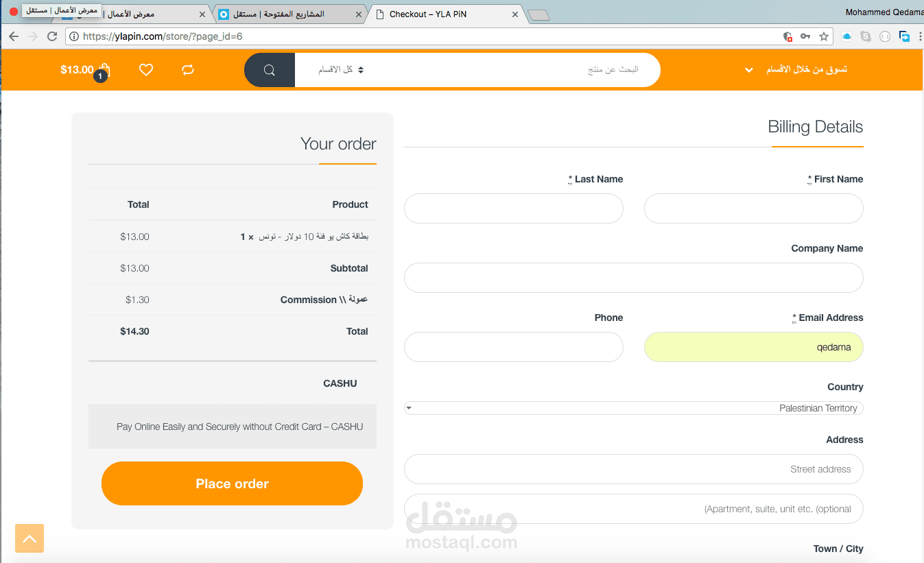Open Chrome's three-dot menu
The width and height of the screenshot is (924, 563).
tap(919, 36)
